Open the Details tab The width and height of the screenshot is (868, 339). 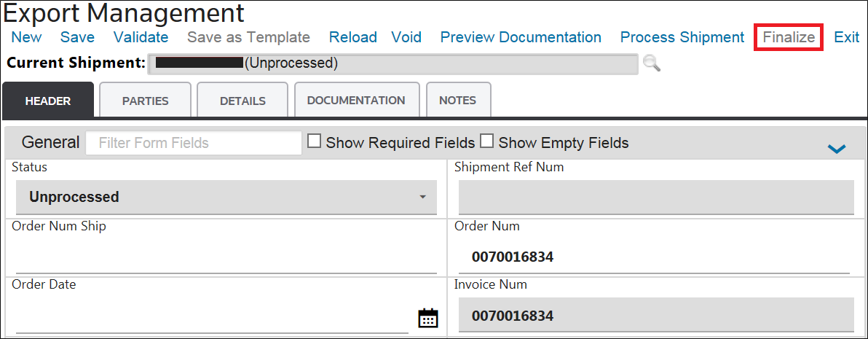click(242, 101)
